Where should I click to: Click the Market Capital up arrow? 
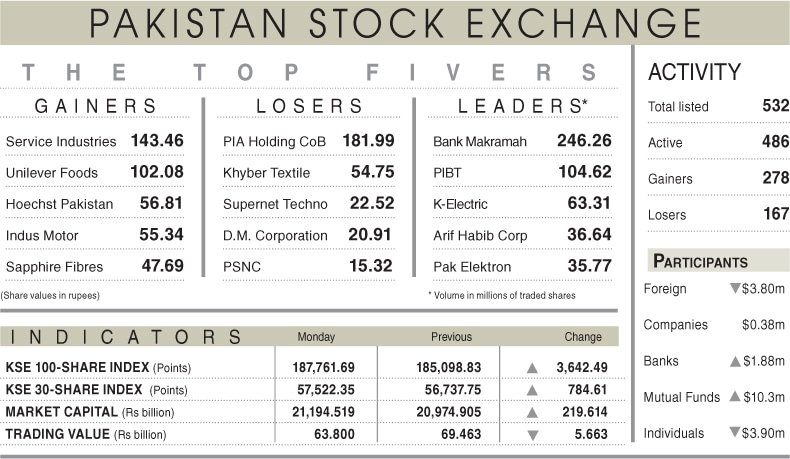coord(532,412)
